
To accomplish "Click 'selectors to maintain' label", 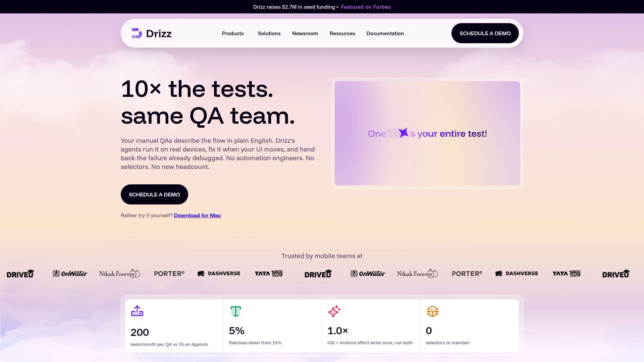I will click(x=447, y=343).
